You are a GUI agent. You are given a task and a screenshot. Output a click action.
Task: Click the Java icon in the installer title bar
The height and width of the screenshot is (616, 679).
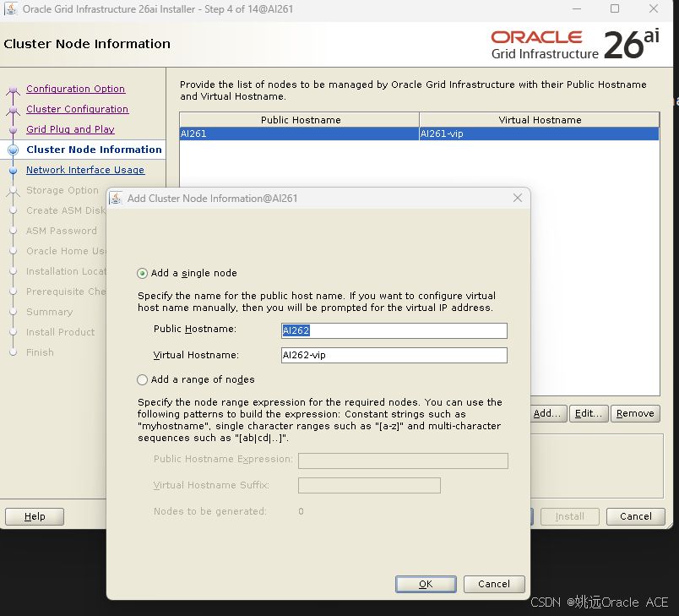[x=11, y=8]
